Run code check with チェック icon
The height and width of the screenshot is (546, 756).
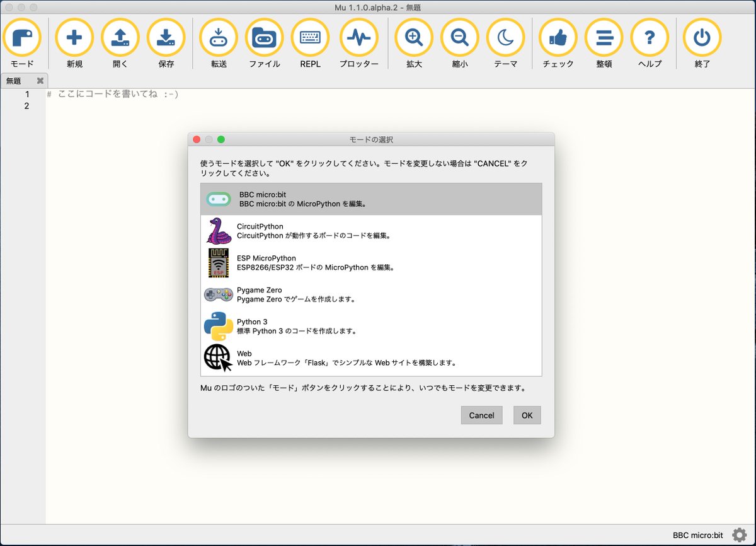pos(558,38)
